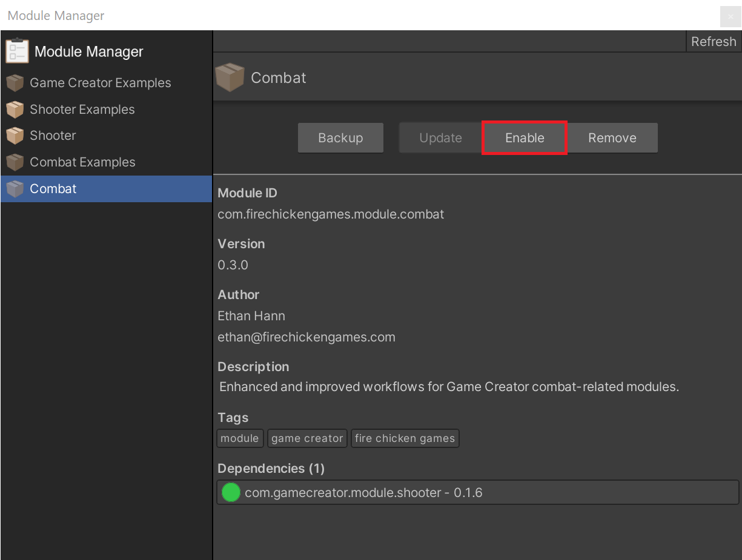Open Combat Examples module
Screen dimensions: 742x560
(x=107, y=162)
